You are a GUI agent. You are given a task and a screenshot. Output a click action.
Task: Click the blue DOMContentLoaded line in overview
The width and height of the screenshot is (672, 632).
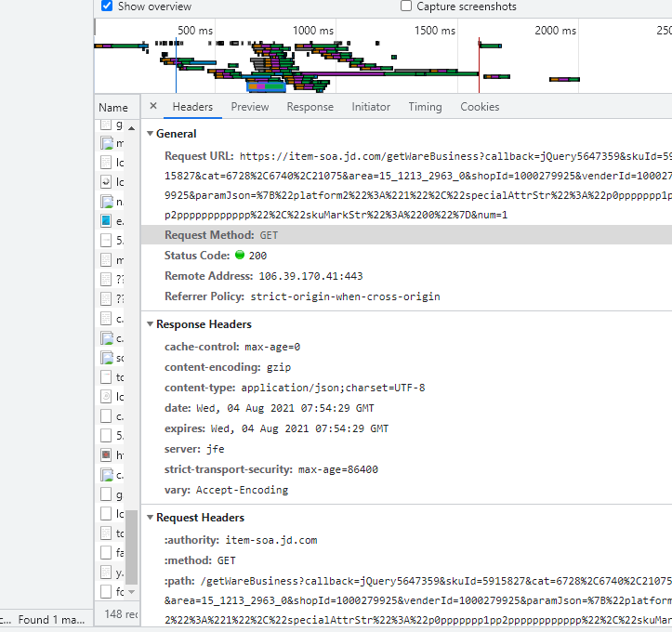pyautogui.click(x=176, y=65)
